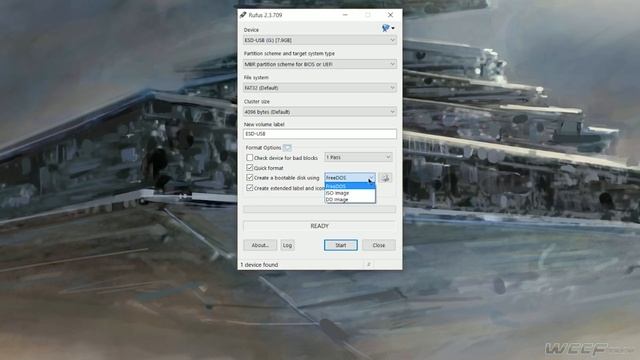This screenshot has height=360, width=640.
Task: Collapse the open FreeDOS combo box
Action: coord(350,178)
